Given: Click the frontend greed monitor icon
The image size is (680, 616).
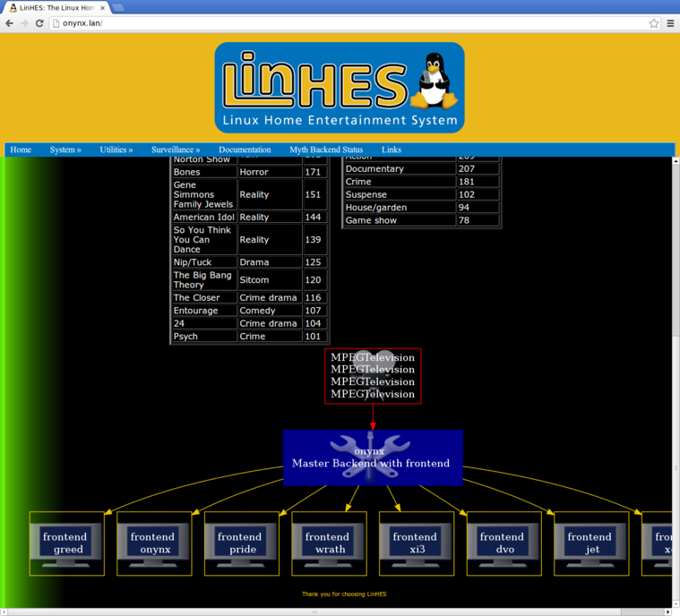Looking at the screenshot, I should tap(67, 543).
